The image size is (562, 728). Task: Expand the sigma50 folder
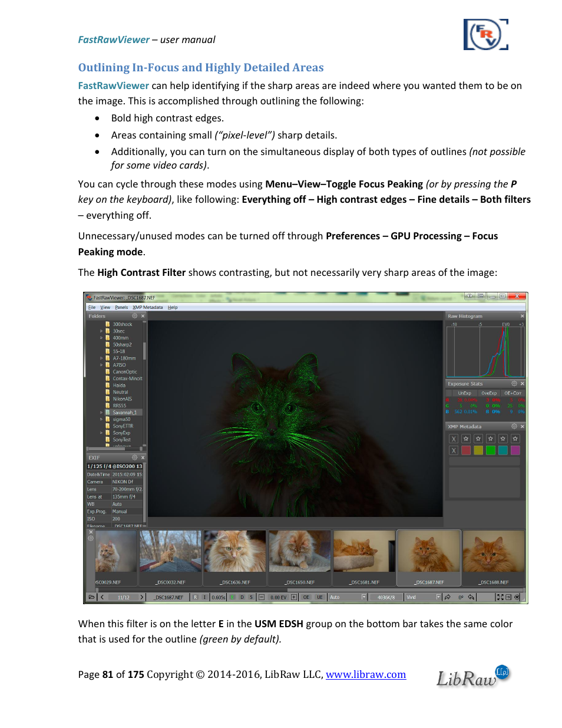point(101,419)
